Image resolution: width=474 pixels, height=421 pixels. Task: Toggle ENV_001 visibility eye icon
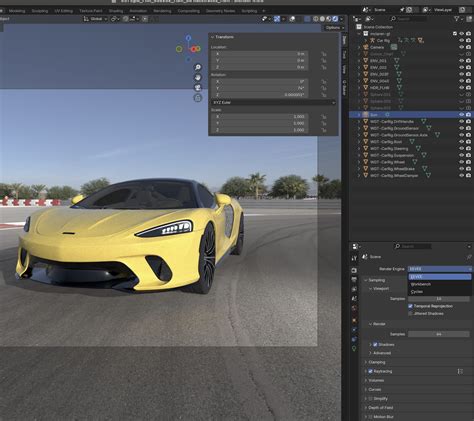pyautogui.click(x=462, y=61)
